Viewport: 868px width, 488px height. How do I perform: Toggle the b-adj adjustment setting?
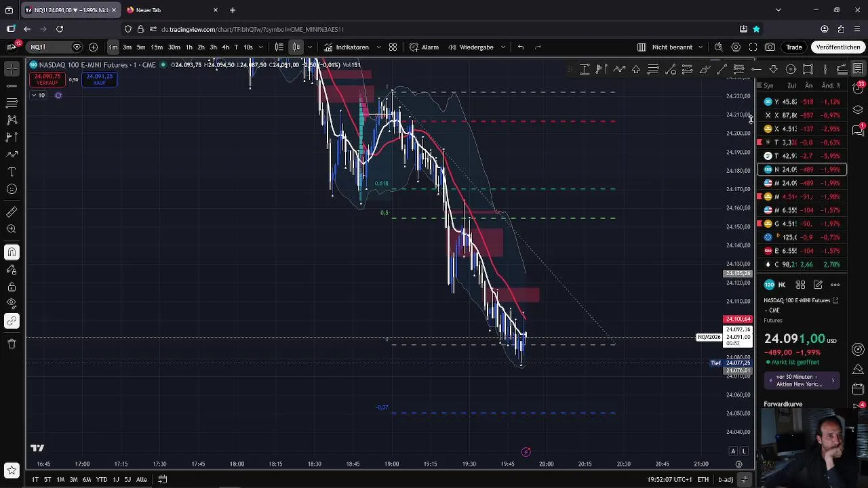pos(726,479)
